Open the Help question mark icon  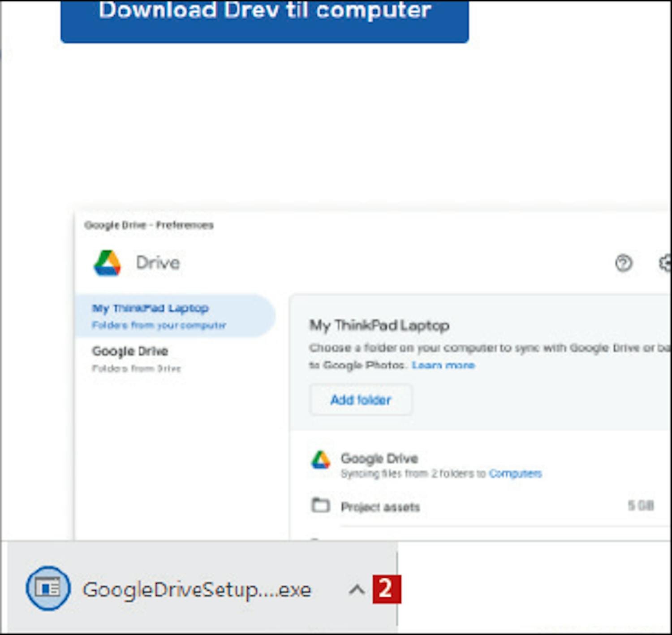pos(623,263)
